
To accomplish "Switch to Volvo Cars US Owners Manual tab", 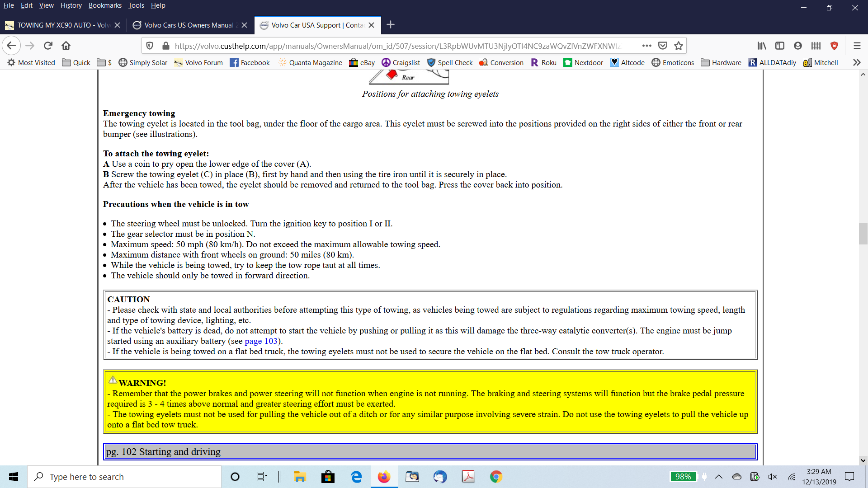I will coord(189,25).
